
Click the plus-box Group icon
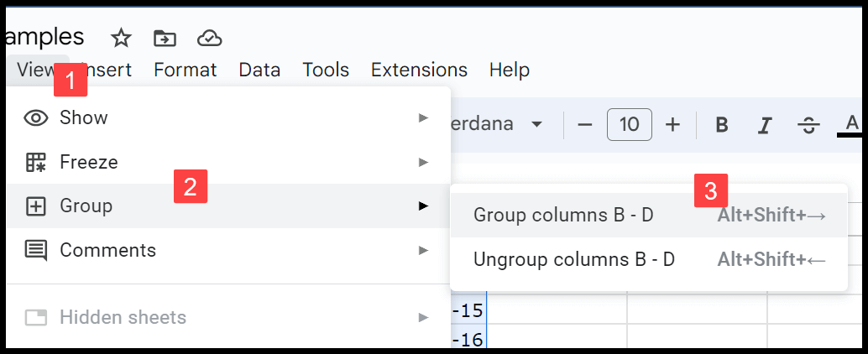coord(37,206)
